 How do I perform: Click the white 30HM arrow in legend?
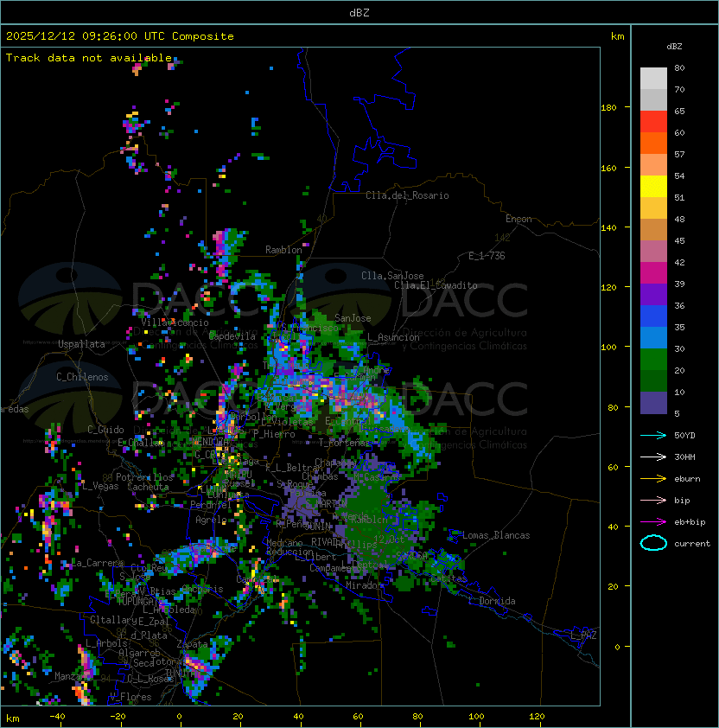[x=653, y=457]
